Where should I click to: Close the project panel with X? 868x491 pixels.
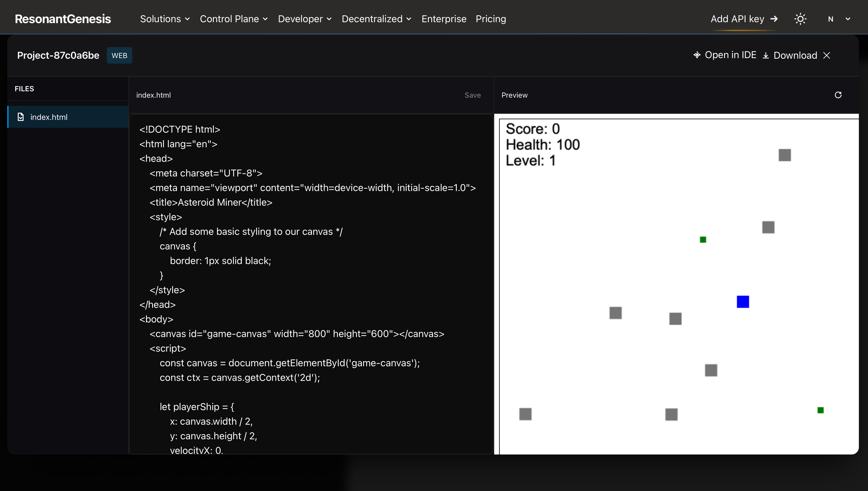click(827, 55)
